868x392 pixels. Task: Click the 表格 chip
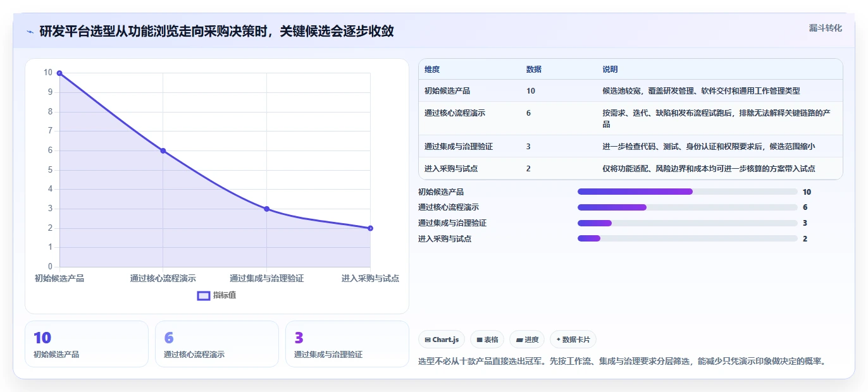pos(487,340)
